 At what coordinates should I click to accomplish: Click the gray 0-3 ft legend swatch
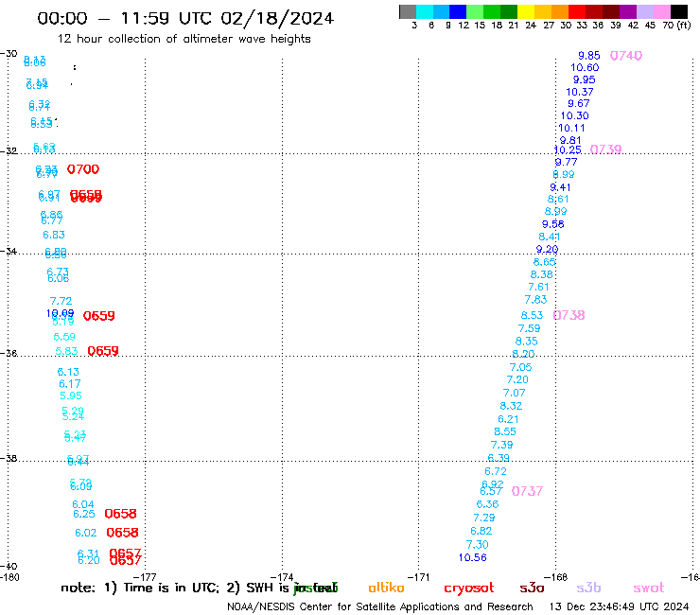pos(408,11)
